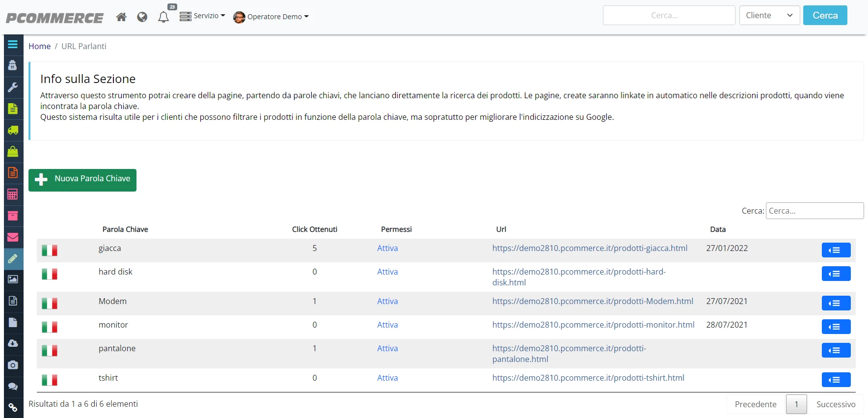Open actions menu for giacca row
868x418 pixels.
pos(836,250)
